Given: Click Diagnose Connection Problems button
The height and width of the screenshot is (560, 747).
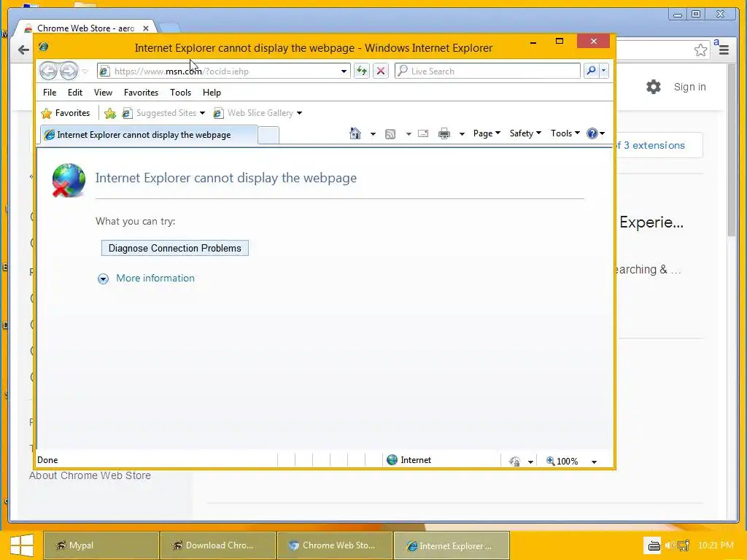Looking at the screenshot, I should (x=175, y=248).
